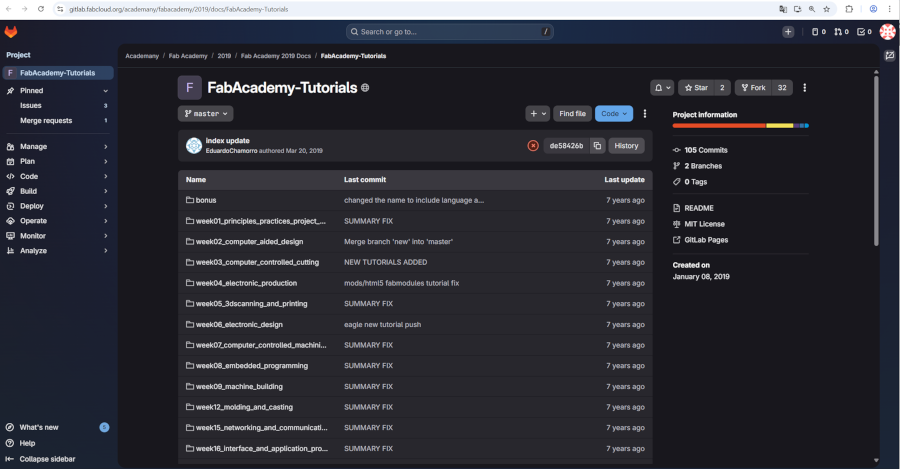
Task: Open Help in the sidebar
Action: [57, 443]
